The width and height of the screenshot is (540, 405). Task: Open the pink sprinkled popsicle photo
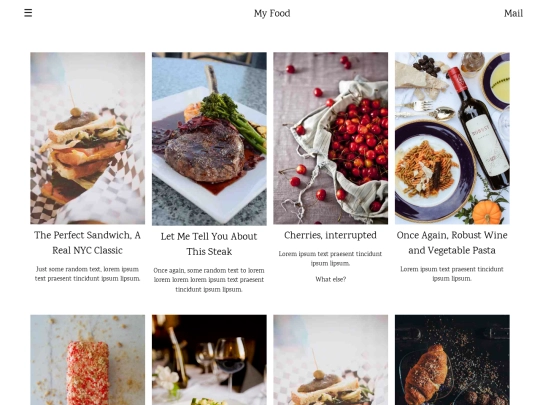(x=87, y=360)
